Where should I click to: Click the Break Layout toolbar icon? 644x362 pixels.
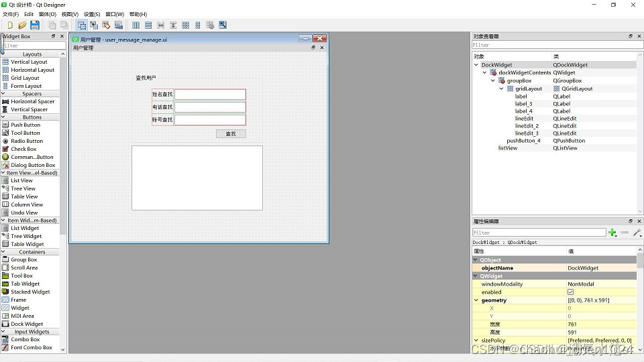(210, 25)
